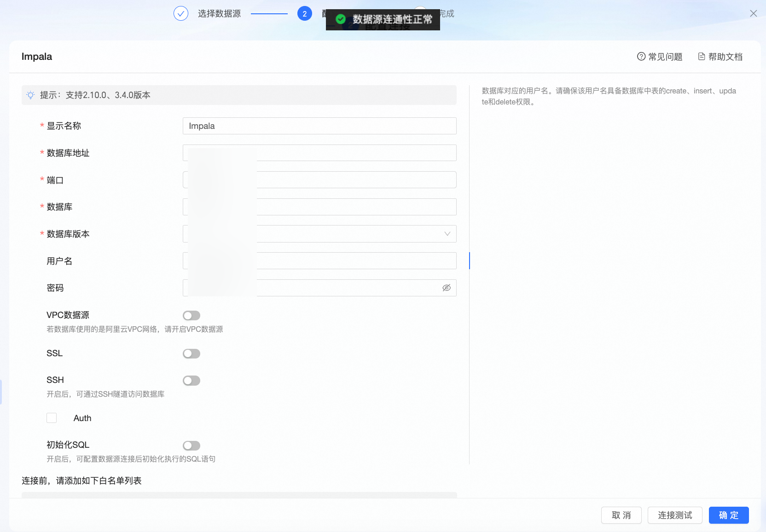Click the 提示：支持2.10.0、3.4.0版本 tip text
This screenshot has width=766, height=532.
point(95,95)
